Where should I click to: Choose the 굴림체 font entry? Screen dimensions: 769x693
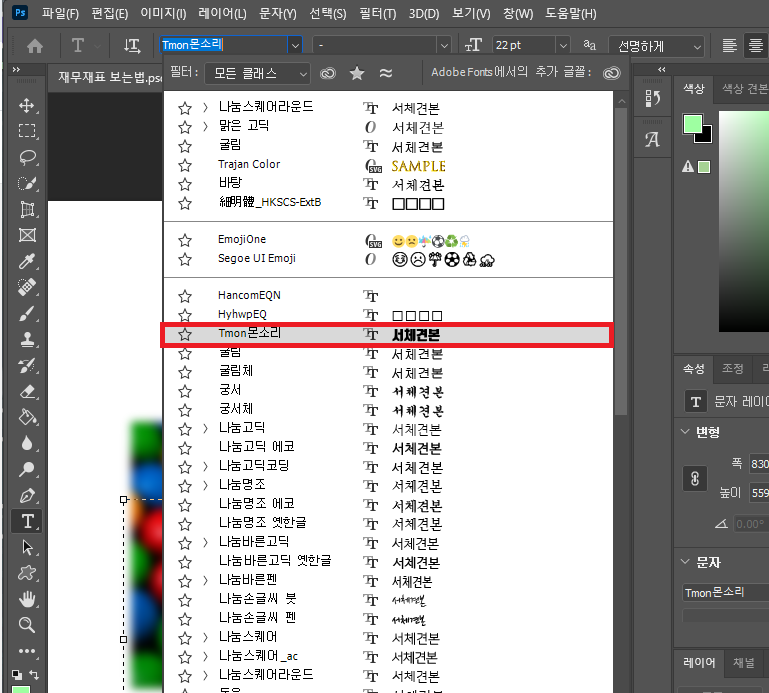387,372
